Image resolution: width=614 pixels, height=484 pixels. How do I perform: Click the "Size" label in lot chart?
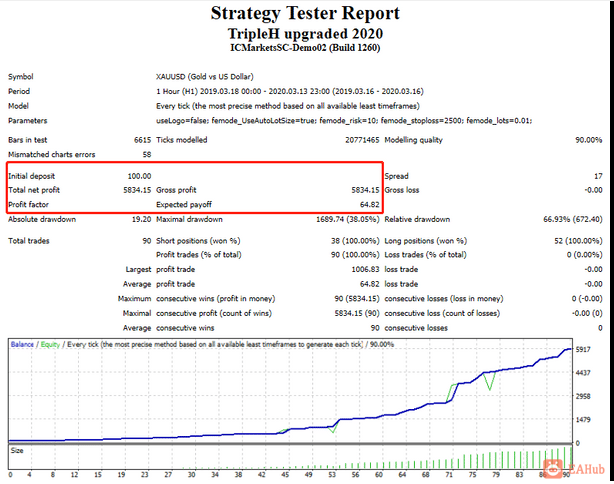pos(17,451)
